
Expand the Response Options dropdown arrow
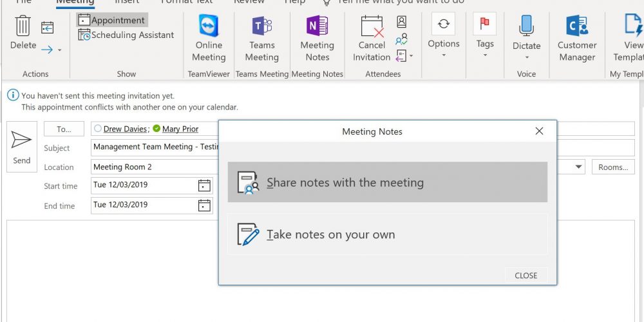tap(412, 56)
